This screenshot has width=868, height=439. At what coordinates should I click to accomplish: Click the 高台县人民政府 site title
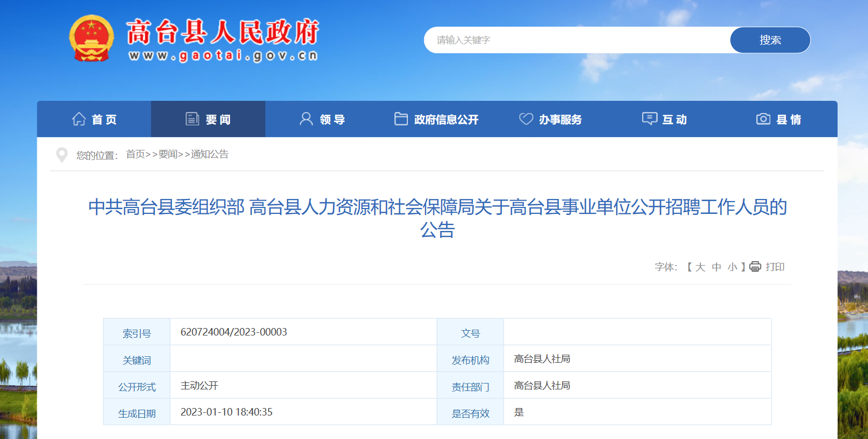point(223,32)
